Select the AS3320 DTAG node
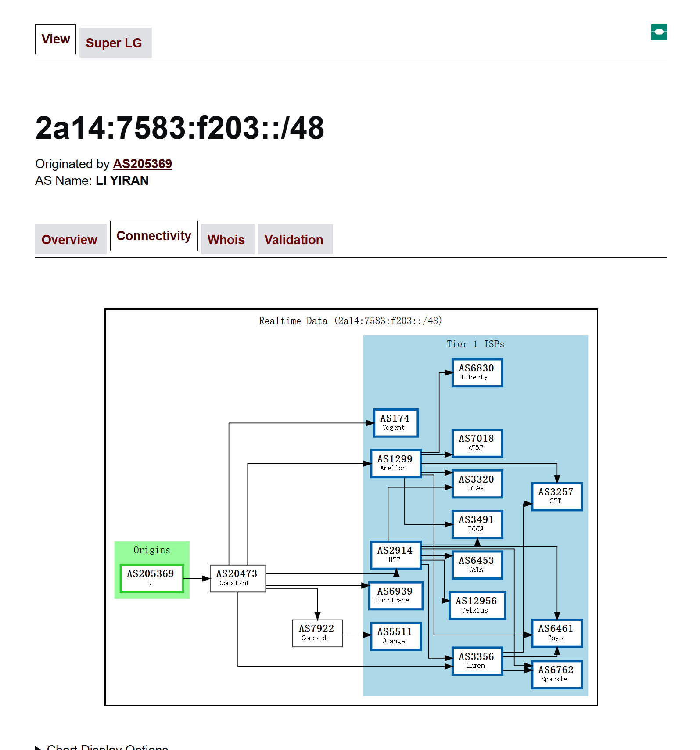This screenshot has width=700, height=750. 477,484
